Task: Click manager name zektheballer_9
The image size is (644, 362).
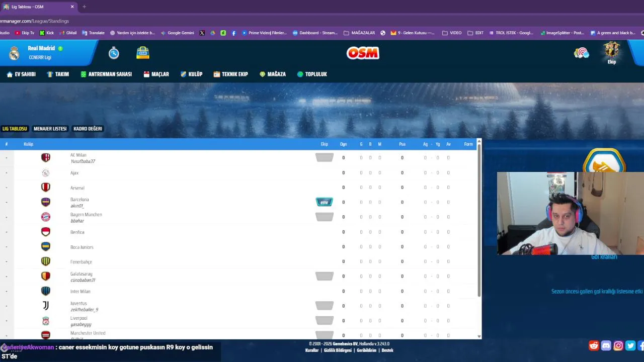Action: (84, 310)
